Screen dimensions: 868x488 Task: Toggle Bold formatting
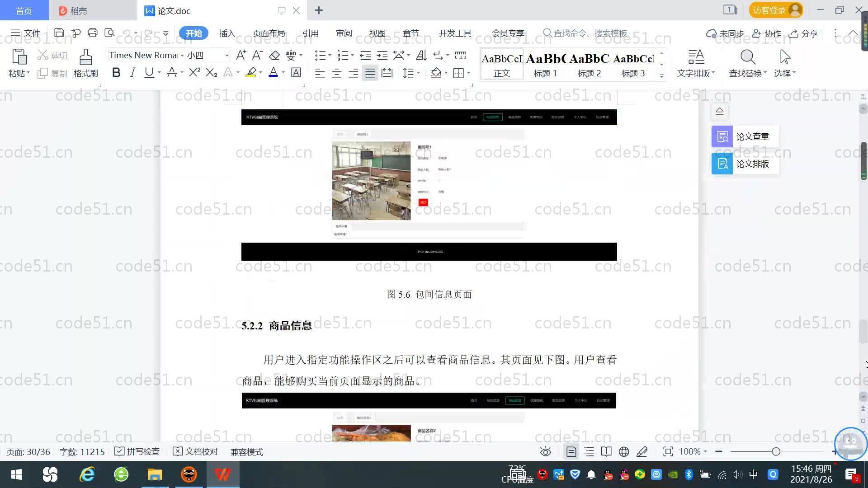(x=116, y=73)
